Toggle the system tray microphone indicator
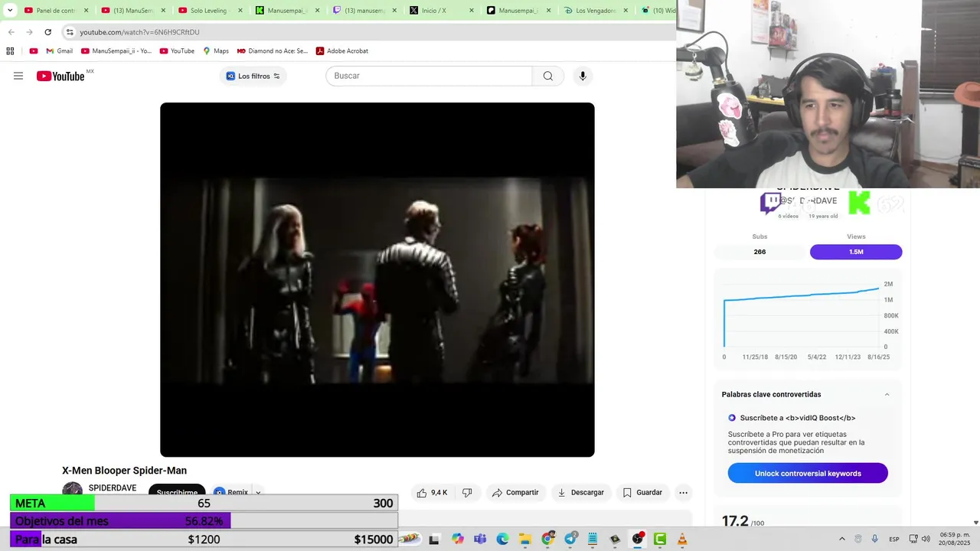 point(875,539)
